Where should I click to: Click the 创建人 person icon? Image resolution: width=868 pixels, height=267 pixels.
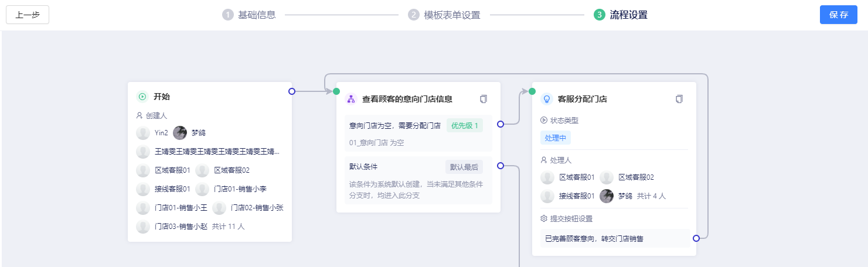pos(139,115)
